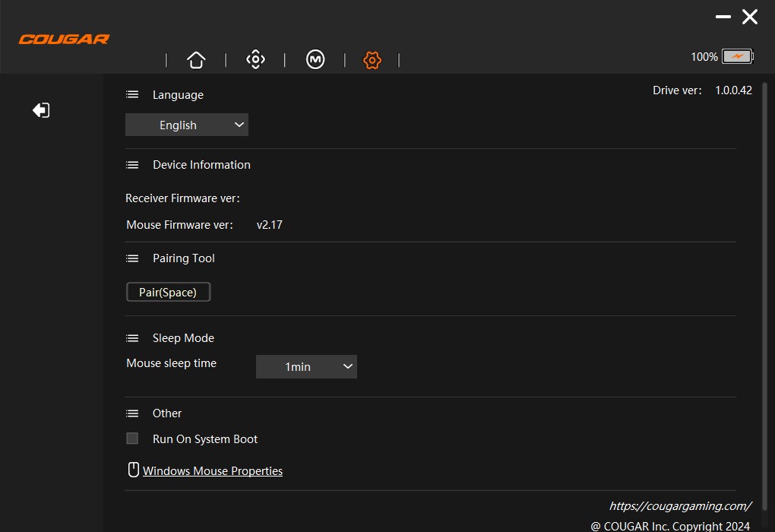
Task: Open the Home tab icon
Action: pos(196,60)
